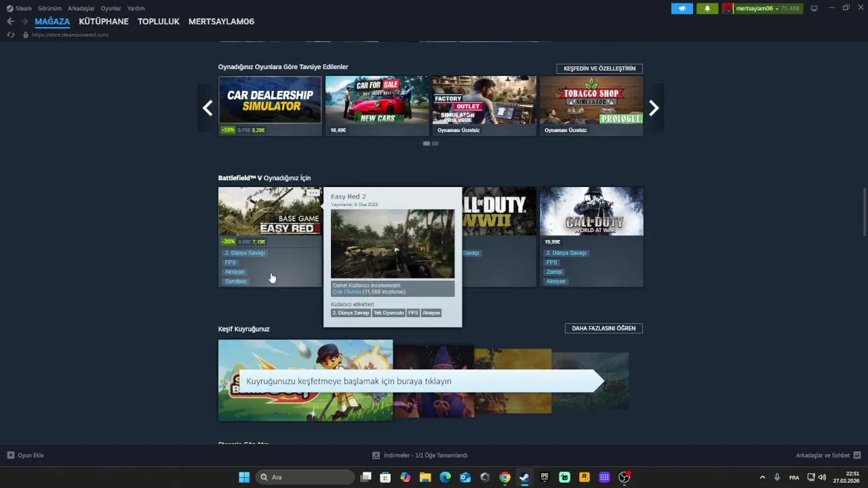Open Call of Duty World at War thumbnail
868x488 pixels.
coord(591,211)
